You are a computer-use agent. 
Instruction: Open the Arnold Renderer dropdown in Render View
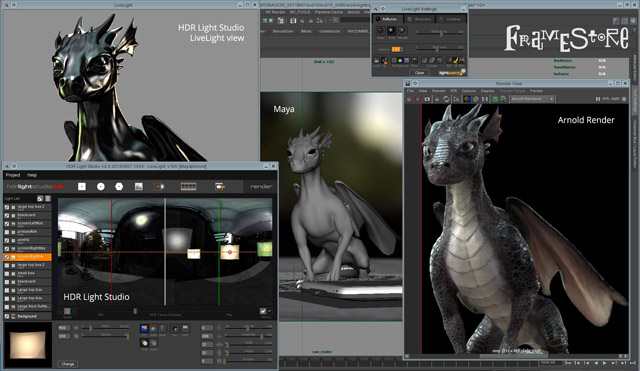pyautogui.click(x=532, y=99)
